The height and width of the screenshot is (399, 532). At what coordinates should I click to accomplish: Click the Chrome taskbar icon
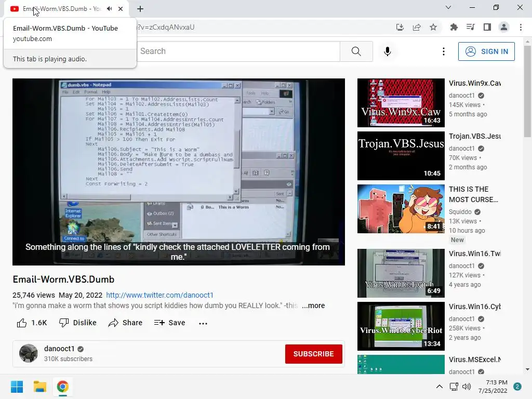click(x=63, y=387)
